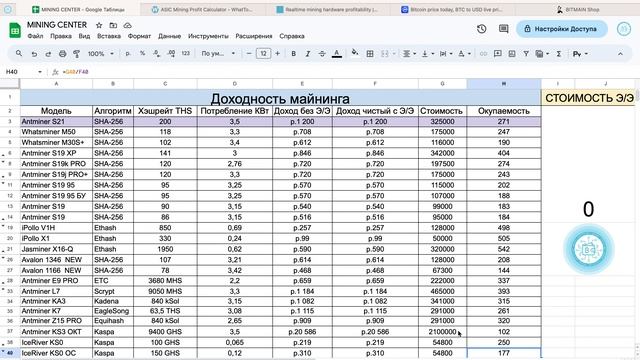Click the round blue chip logo image
This screenshot has width=640, height=360.
tap(588, 249)
